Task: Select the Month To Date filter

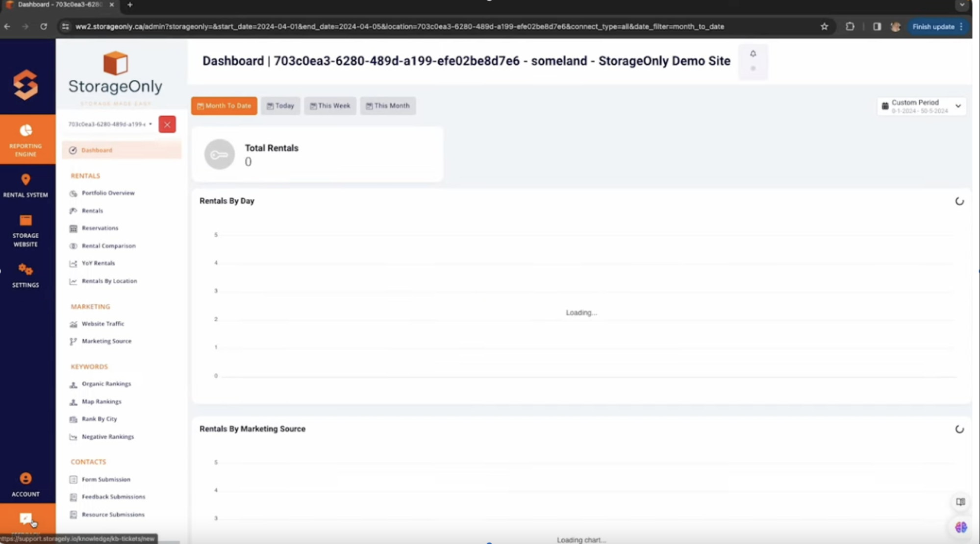Action: (224, 106)
